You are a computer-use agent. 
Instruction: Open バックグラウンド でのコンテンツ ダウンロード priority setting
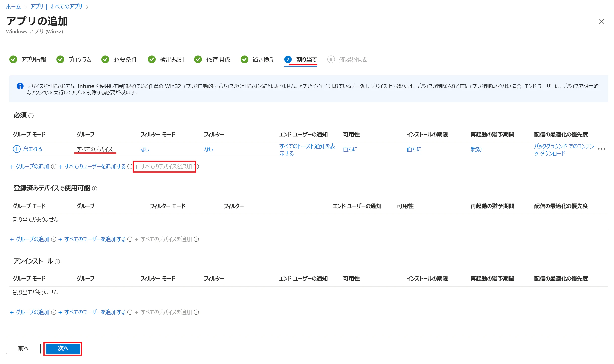pyautogui.click(x=564, y=149)
